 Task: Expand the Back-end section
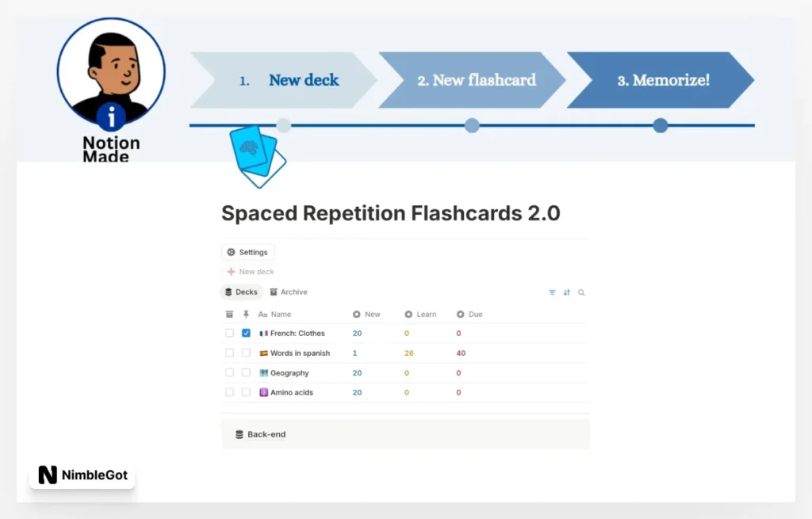[x=266, y=434]
